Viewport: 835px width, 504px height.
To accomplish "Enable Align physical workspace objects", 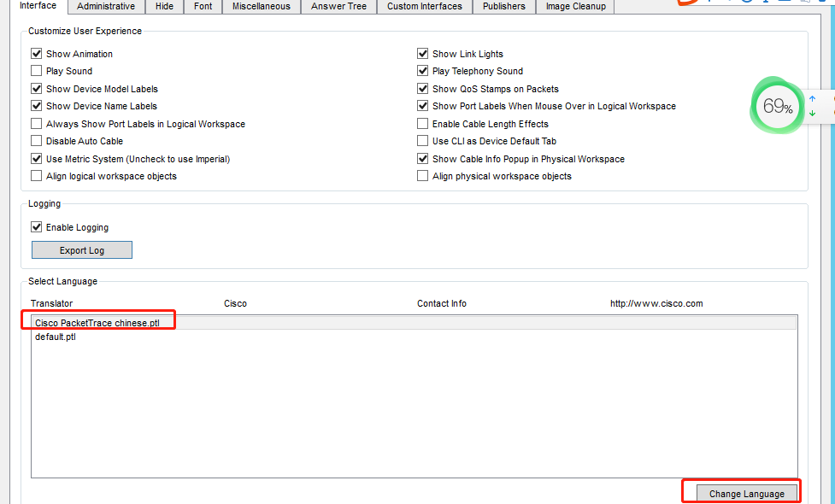I will click(x=422, y=176).
